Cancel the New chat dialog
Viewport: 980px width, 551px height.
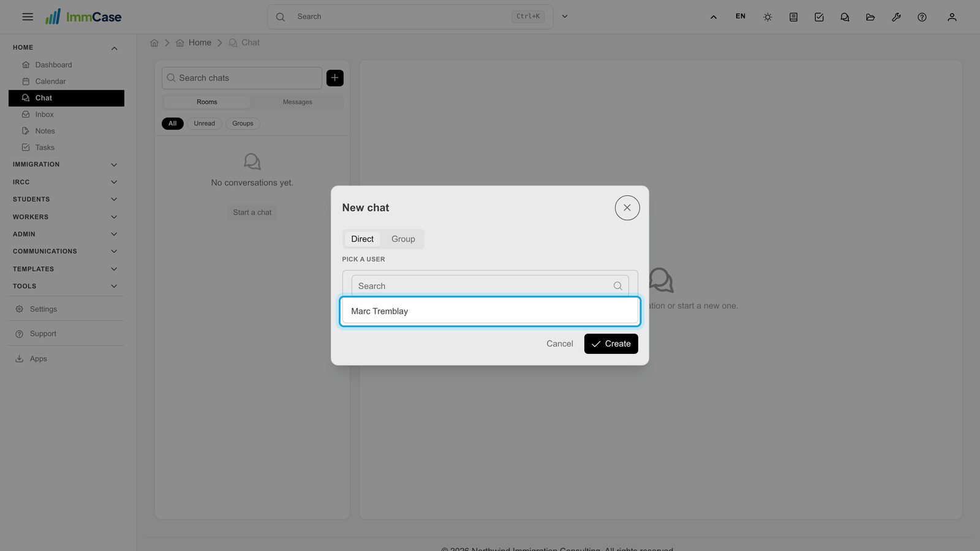560,343
